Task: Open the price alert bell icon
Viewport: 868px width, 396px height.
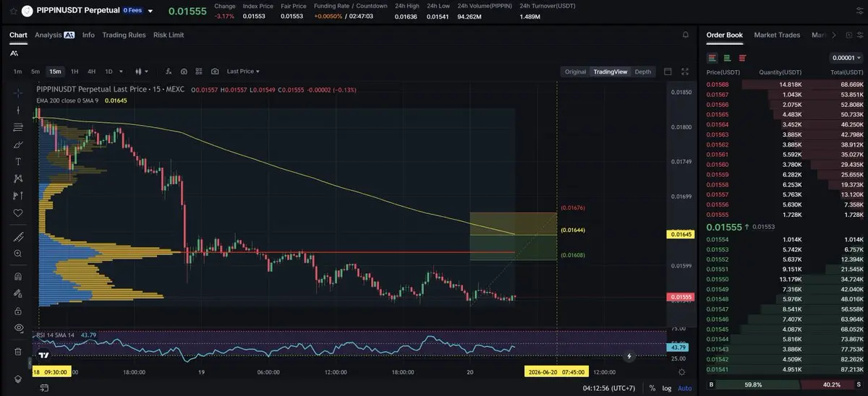Action: point(686,35)
